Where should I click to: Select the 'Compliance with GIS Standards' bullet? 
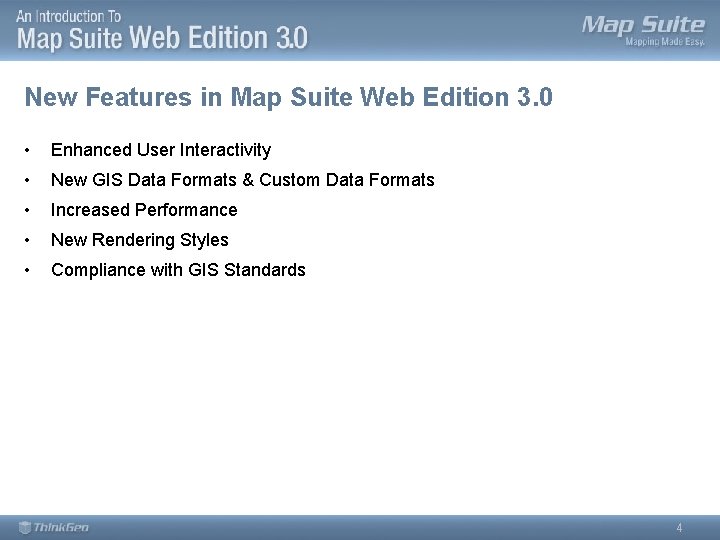click(x=178, y=270)
